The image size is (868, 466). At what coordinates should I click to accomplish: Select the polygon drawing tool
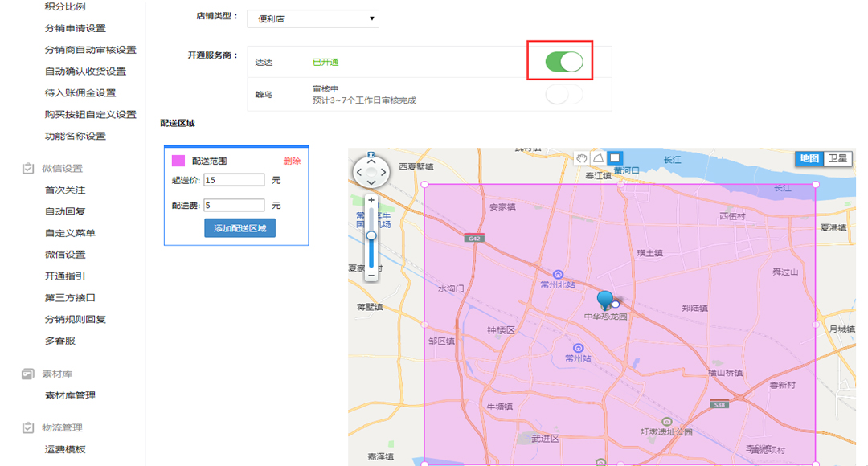coord(598,157)
